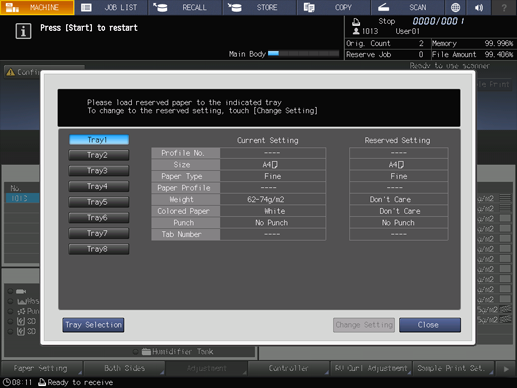Viewport: 517px width, 388px height.
Task: Open the SCAN tab
Action: point(407,7)
